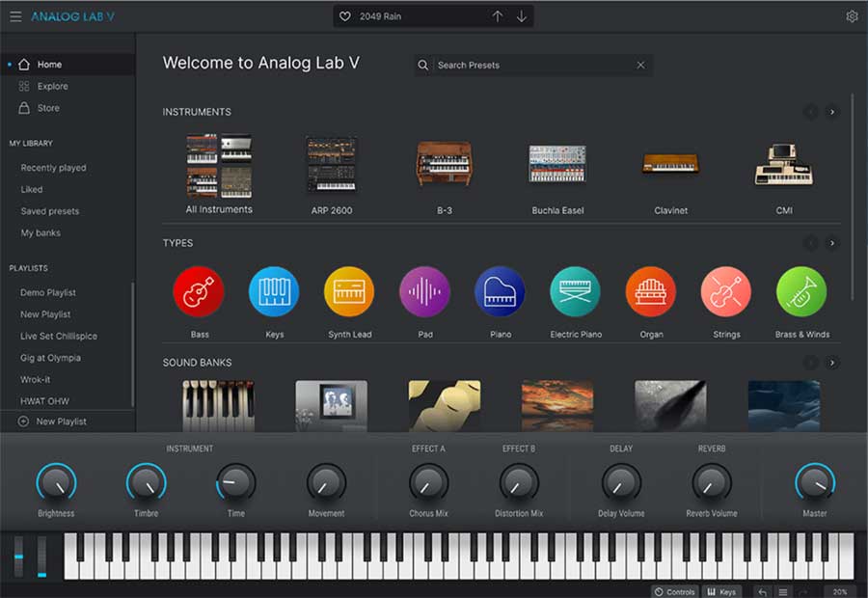Open the sunset clouds sound bank thumbnail
The height and width of the screenshot is (598, 868).
[x=557, y=405]
